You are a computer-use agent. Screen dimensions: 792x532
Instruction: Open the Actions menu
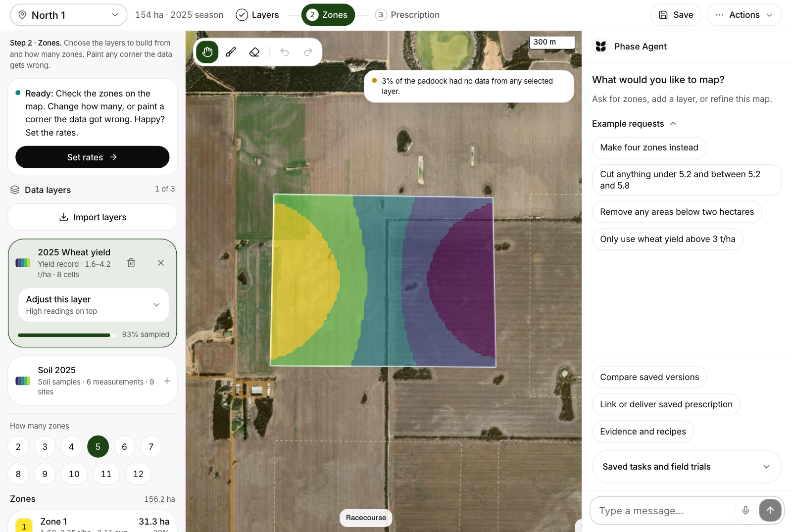(744, 15)
